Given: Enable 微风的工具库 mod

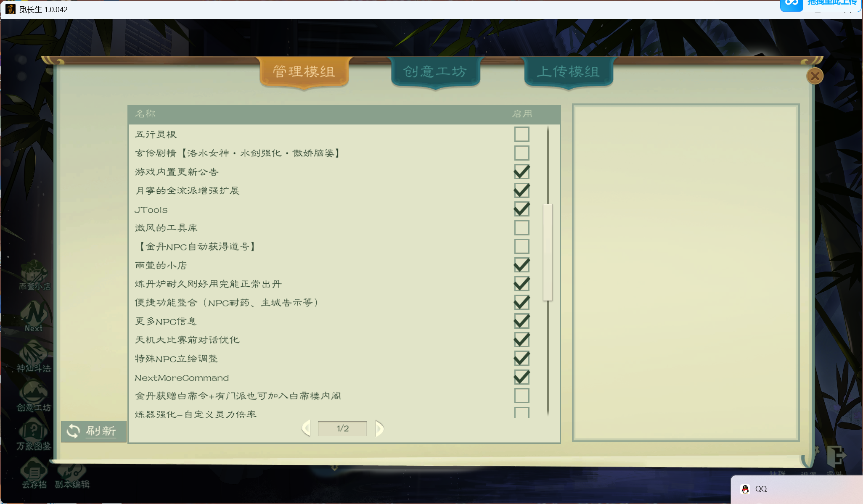Looking at the screenshot, I should 522,227.
